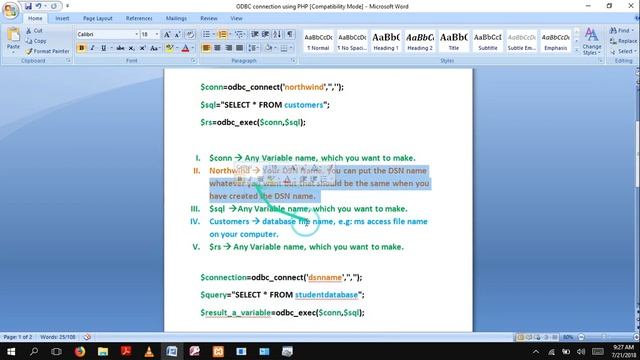The height and width of the screenshot is (360, 640).
Task: Toggle italic formatting
Action: (x=92, y=48)
